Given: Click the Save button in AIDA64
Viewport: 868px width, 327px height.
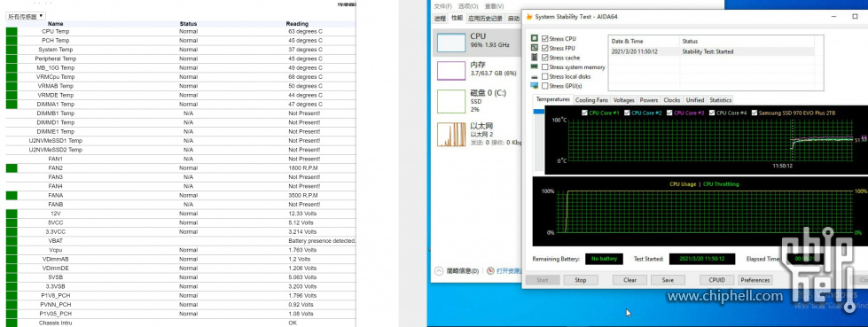Looking at the screenshot, I should tap(668, 280).
